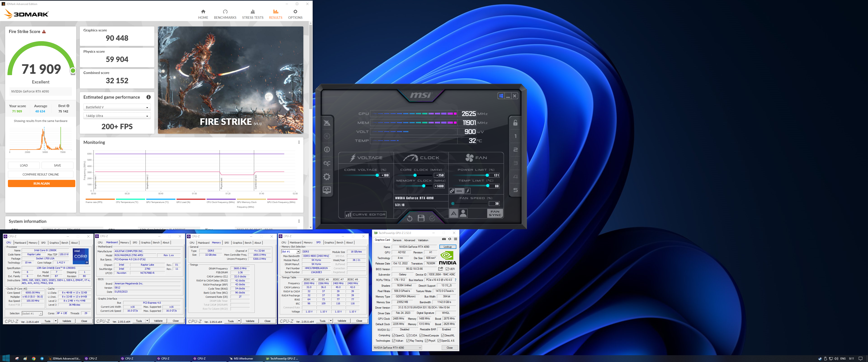Click Afterburner Windows startup icon
The height and width of the screenshot is (362, 868).
501,96
